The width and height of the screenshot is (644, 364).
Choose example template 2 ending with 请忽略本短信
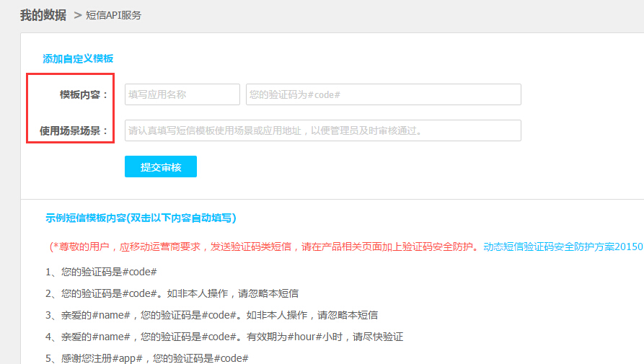172,293
